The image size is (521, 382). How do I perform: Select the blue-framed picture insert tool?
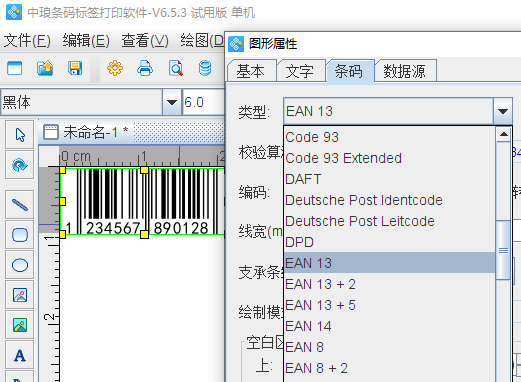20,295
